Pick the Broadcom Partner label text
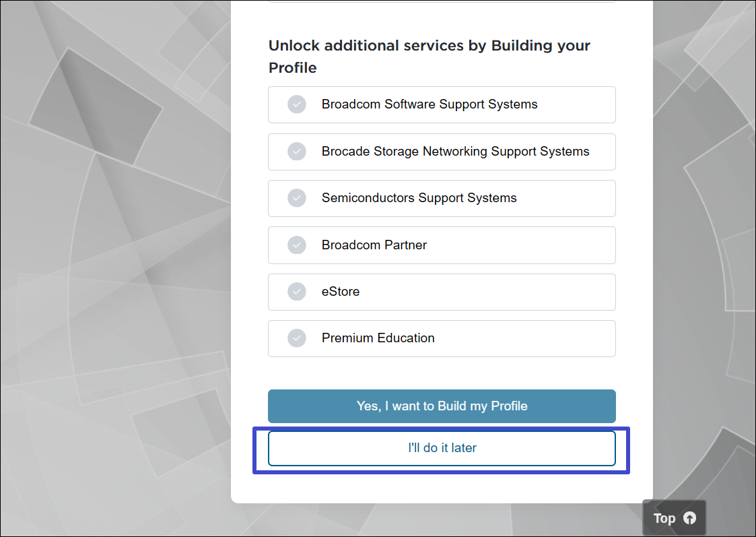 pos(374,245)
